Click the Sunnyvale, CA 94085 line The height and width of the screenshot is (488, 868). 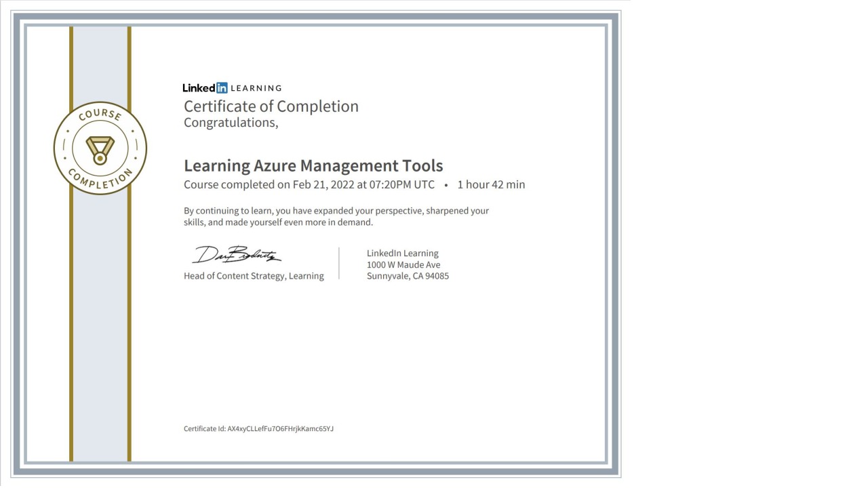(407, 276)
